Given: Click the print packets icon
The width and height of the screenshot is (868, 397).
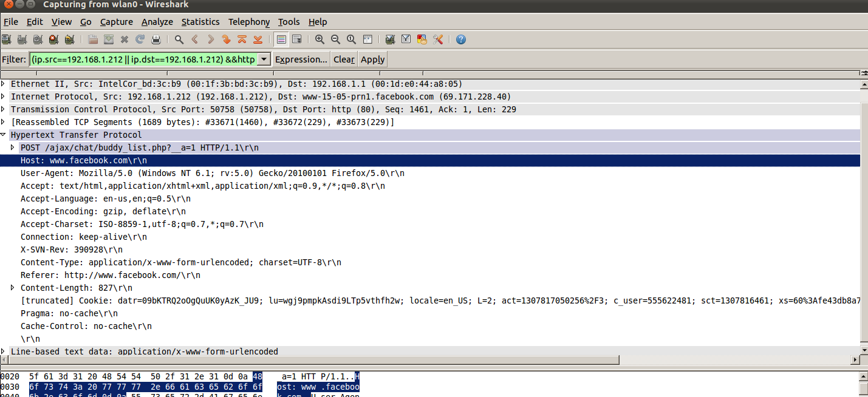Looking at the screenshot, I should (x=156, y=39).
